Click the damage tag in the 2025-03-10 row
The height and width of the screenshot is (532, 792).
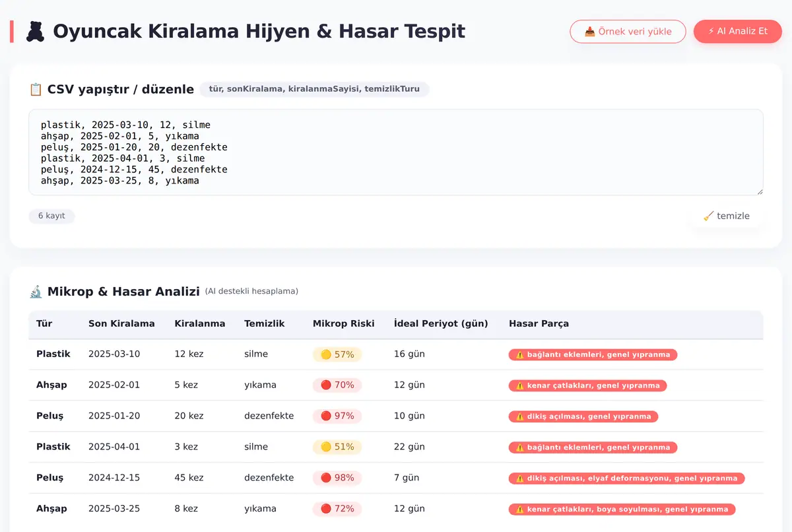(x=593, y=354)
